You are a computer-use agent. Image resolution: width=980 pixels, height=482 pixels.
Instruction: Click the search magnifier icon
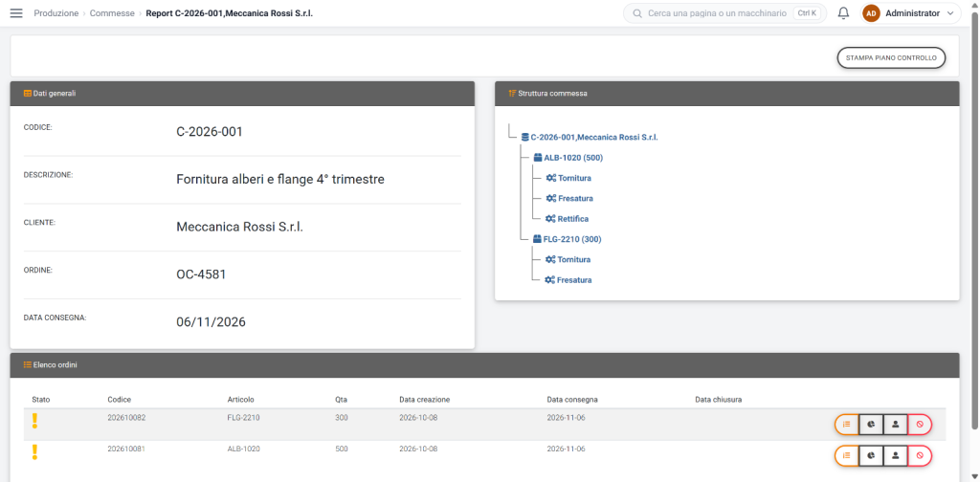(637, 13)
